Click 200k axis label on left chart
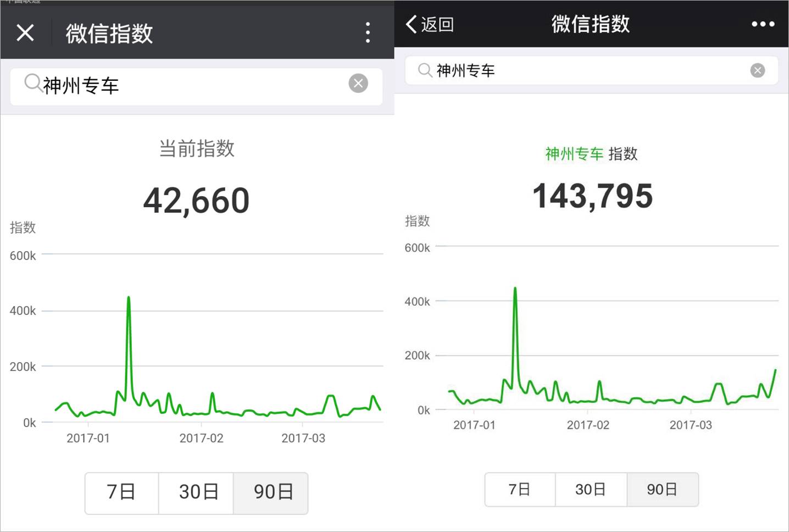Viewport: 789px width, 532px height. (x=23, y=367)
